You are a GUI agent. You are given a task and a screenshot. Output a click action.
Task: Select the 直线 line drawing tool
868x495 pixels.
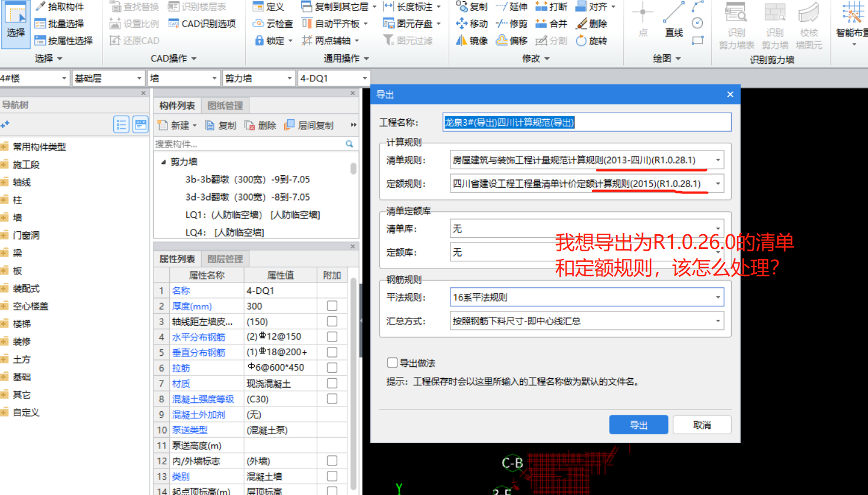point(674,21)
